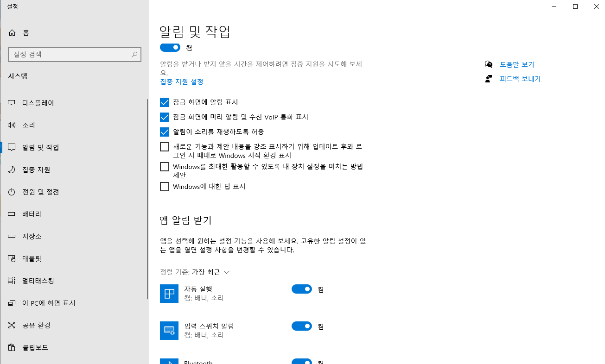The image size is (605, 364).
Task: Click the 피드백 보내기 person icon
Action: point(489,79)
